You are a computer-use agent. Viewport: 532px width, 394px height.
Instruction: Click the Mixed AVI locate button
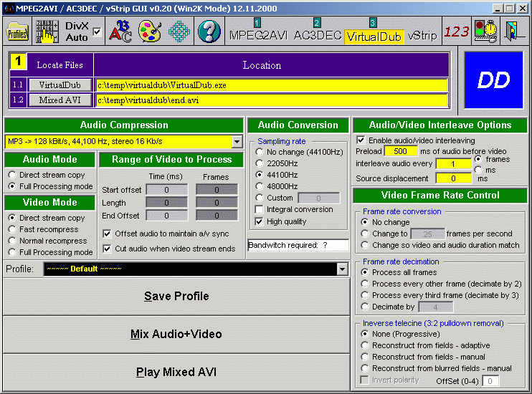click(x=60, y=100)
